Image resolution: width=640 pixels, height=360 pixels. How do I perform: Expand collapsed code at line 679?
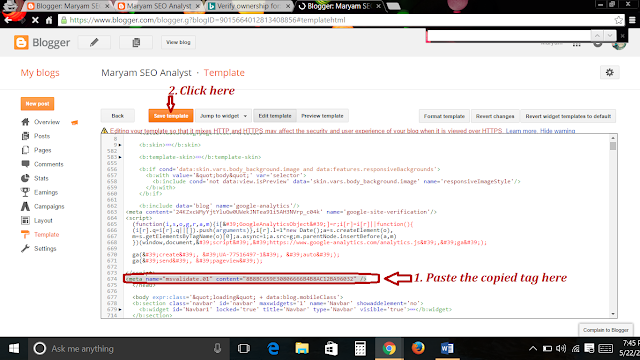point(120,309)
